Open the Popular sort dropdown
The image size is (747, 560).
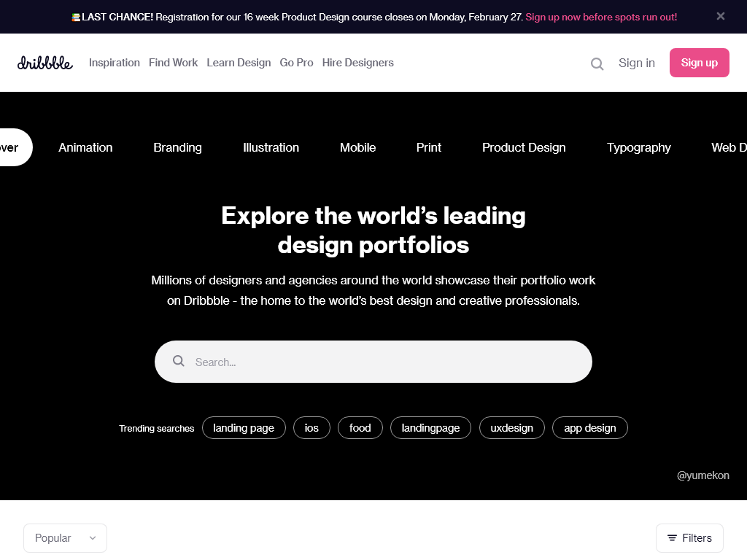(65, 538)
